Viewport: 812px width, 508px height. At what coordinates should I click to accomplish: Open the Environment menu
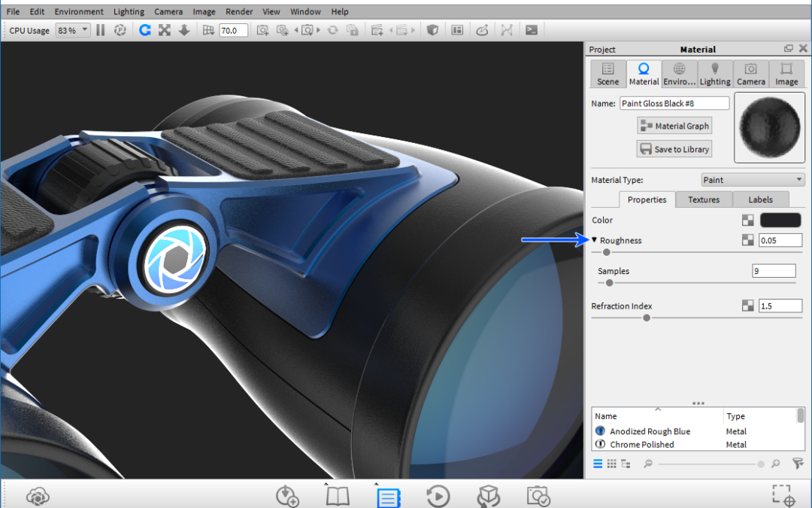coord(79,11)
